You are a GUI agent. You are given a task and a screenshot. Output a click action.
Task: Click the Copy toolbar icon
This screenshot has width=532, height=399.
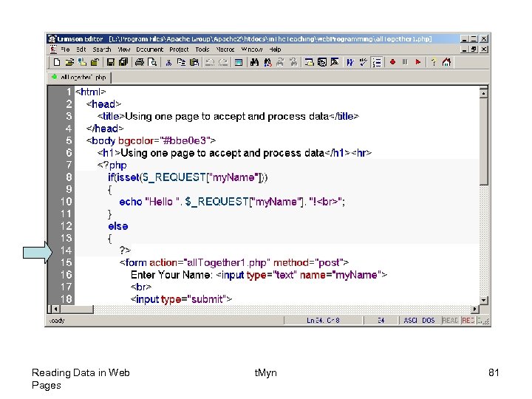181,62
